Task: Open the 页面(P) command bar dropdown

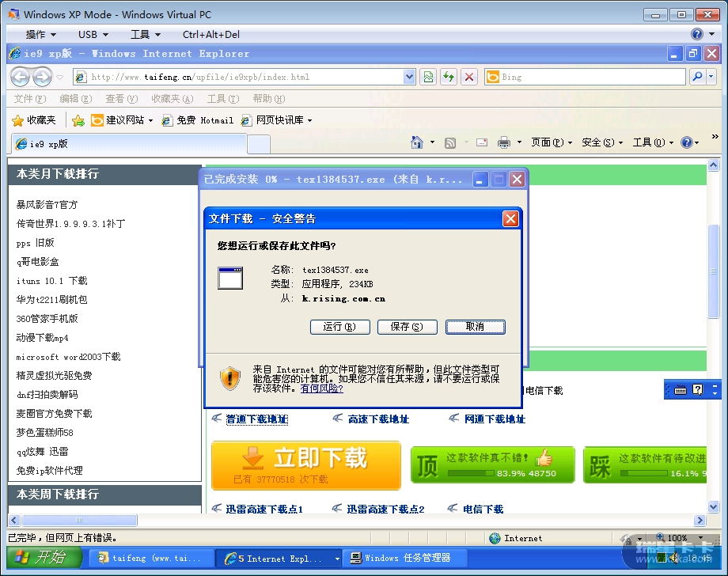Action: [x=552, y=142]
